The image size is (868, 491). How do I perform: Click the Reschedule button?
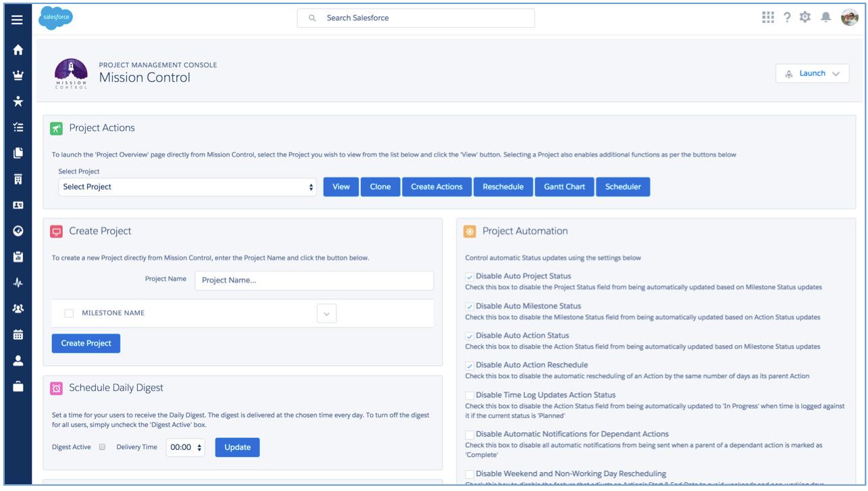tap(503, 187)
